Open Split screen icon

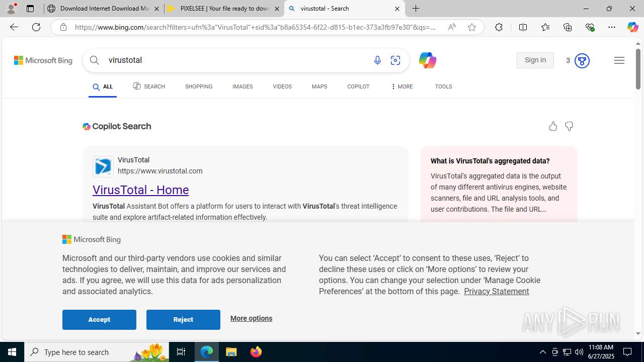pos(523,27)
